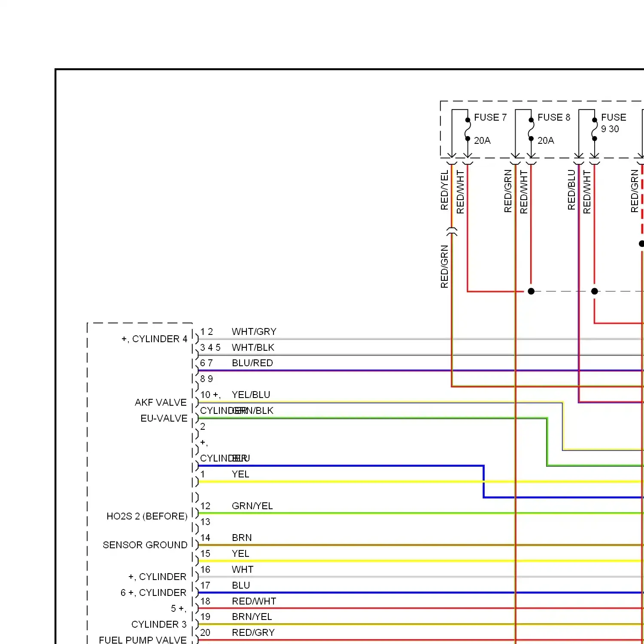Click the YEL label at pin 1
The height and width of the screenshot is (644, 644).
pos(240,474)
